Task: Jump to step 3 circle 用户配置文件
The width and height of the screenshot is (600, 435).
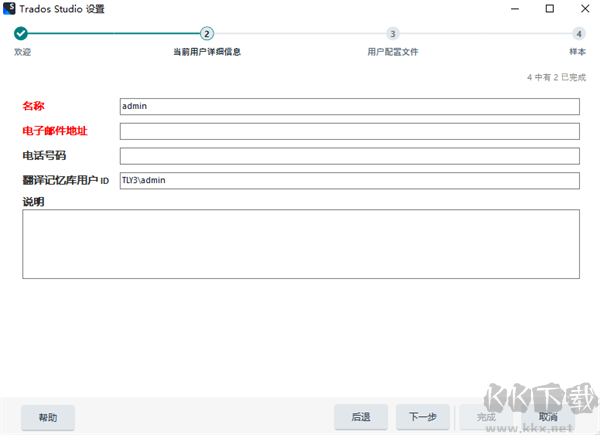Action: pyautogui.click(x=392, y=33)
